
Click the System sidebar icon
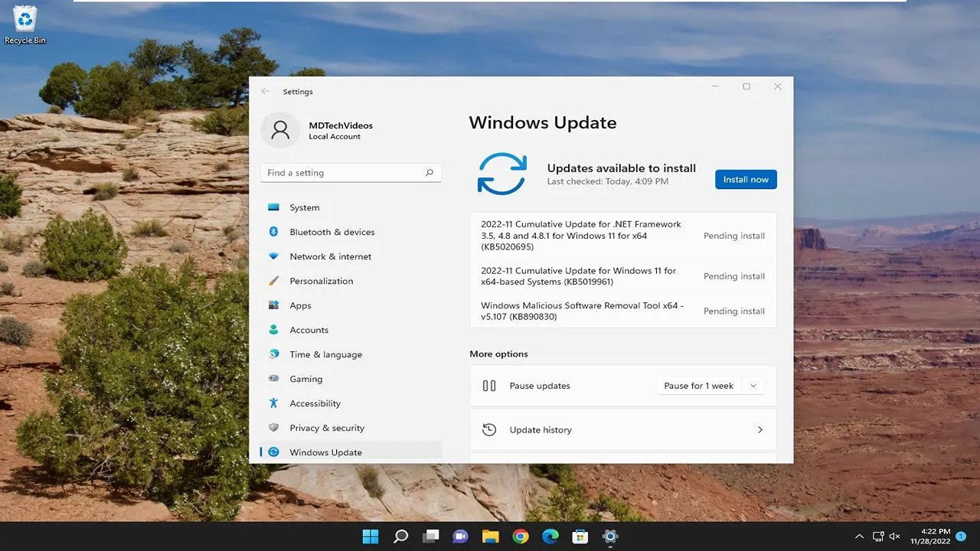273,207
